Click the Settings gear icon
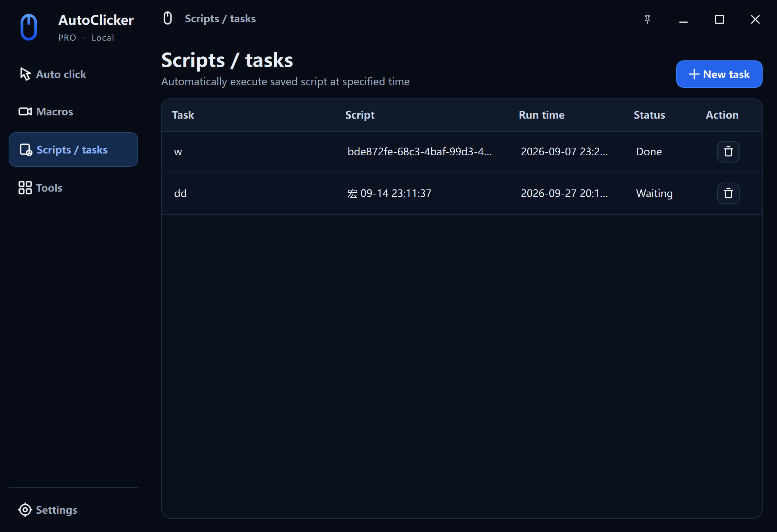The image size is (777, 532). (25, 510)
